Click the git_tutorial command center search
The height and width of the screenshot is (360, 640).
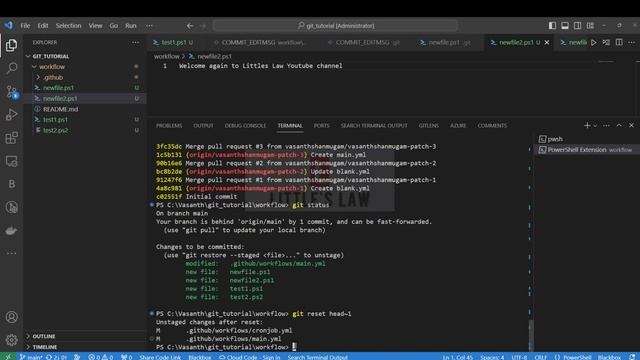(336, 26)
